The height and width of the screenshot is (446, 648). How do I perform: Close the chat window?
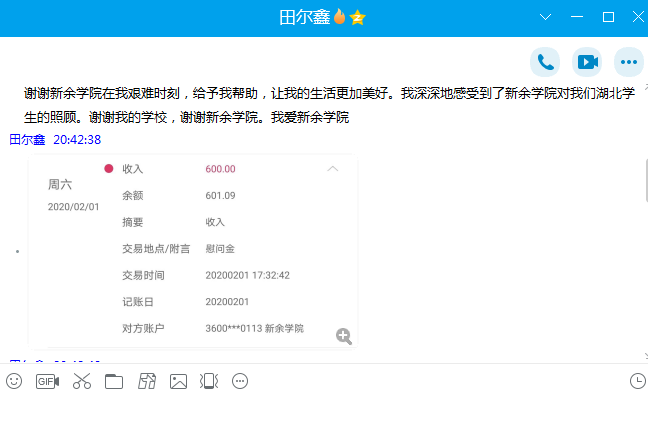pyautogui.click(x=638, y=17)
